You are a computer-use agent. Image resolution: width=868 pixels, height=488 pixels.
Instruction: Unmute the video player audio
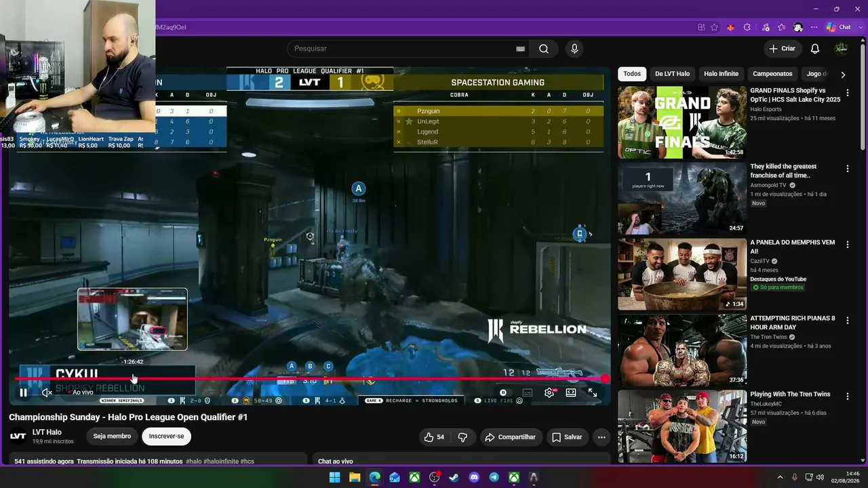click(x=47, y=392)
